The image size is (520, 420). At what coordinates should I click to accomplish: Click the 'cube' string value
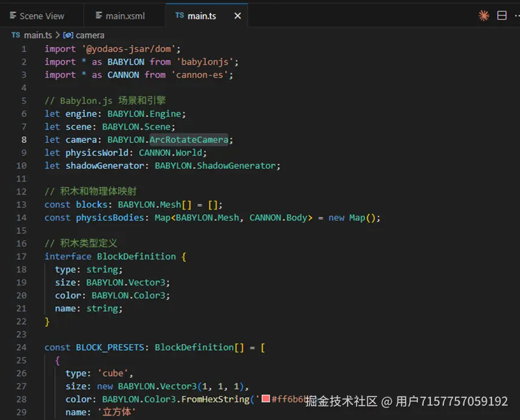pos(113,373)
